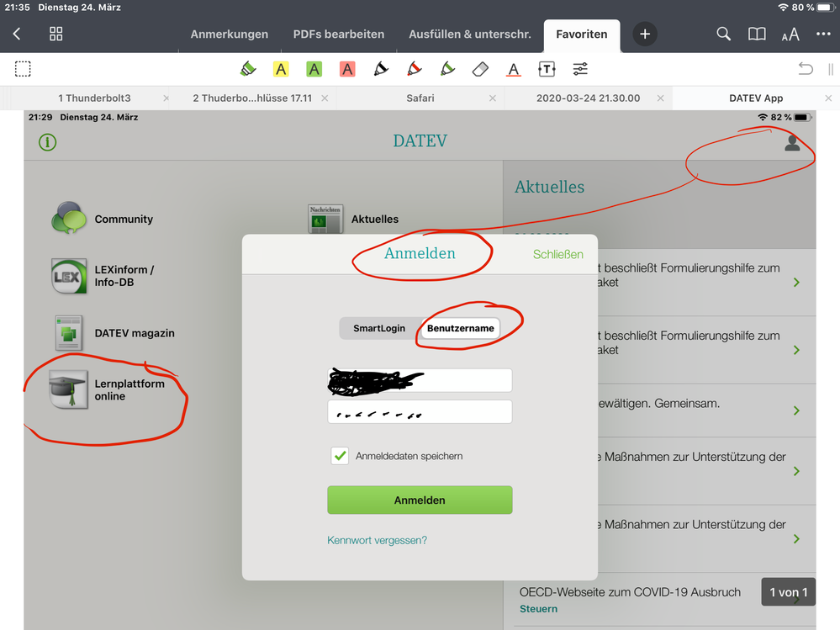Open the Safari document tab
The width and height of the screenshot is (840, 630).
click(420, 98)
